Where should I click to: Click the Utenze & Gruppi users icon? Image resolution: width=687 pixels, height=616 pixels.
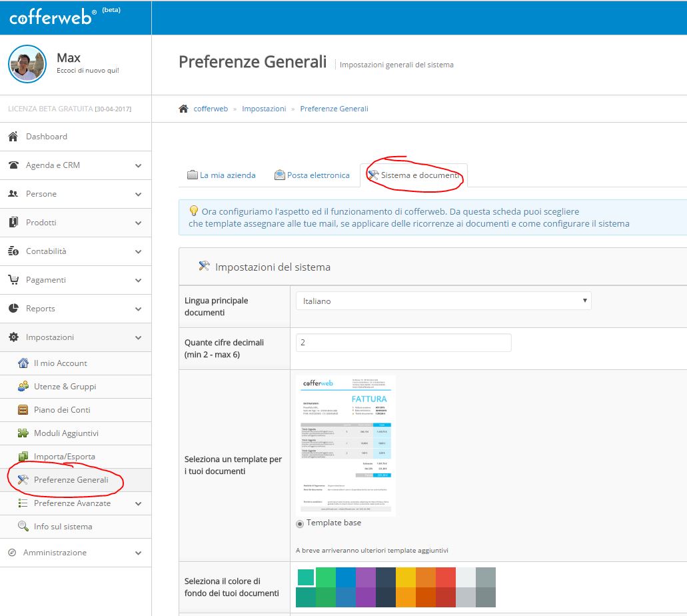click(x=23, y=386)
